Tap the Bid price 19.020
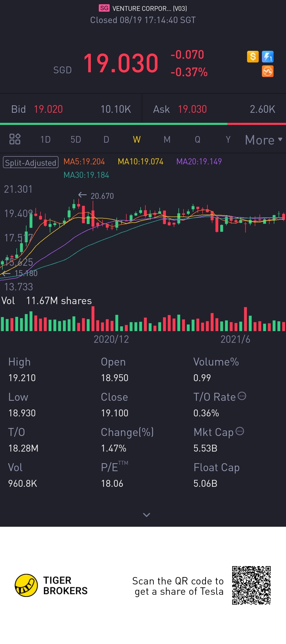286x644 pixels. 48,109
